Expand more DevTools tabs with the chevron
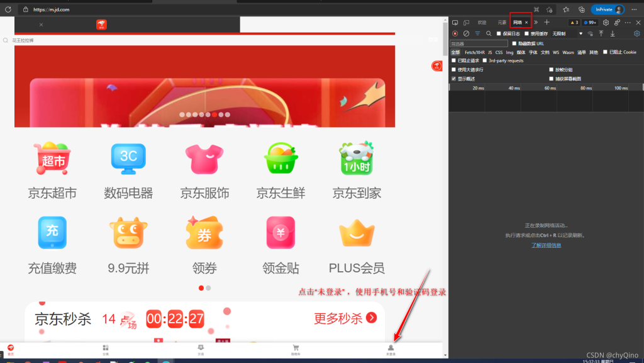 [536, 23]
